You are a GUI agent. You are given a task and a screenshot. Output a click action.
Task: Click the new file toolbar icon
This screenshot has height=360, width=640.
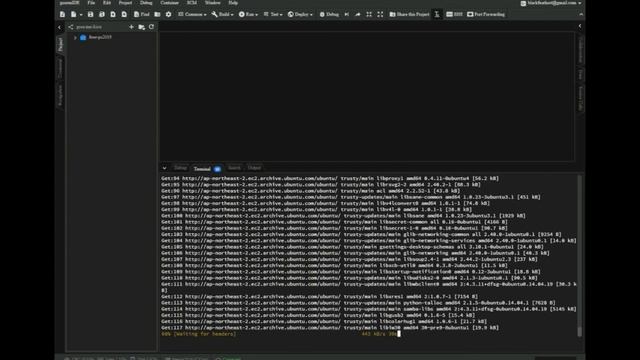click(73, 14)
